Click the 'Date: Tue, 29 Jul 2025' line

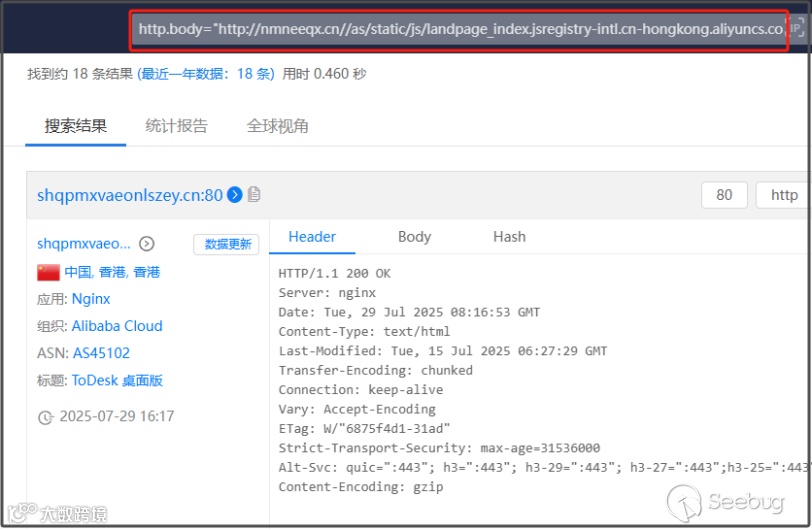point(409,312)
